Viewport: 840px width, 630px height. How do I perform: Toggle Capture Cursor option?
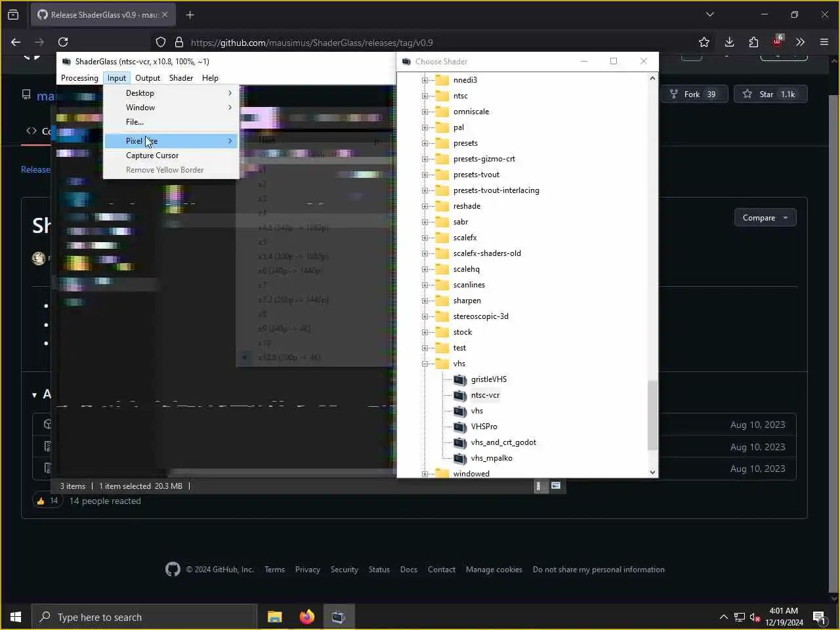pyautogui.click(x=171, y=156)
